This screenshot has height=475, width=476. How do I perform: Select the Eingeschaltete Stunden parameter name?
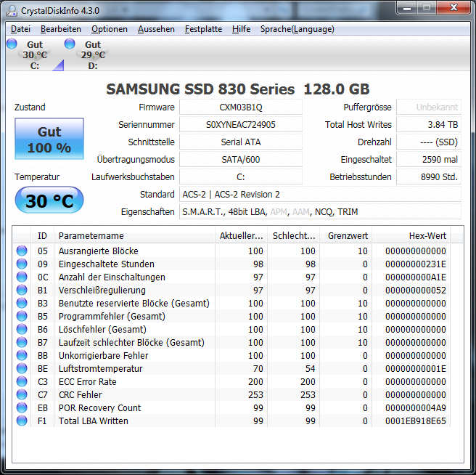point(106,264)
